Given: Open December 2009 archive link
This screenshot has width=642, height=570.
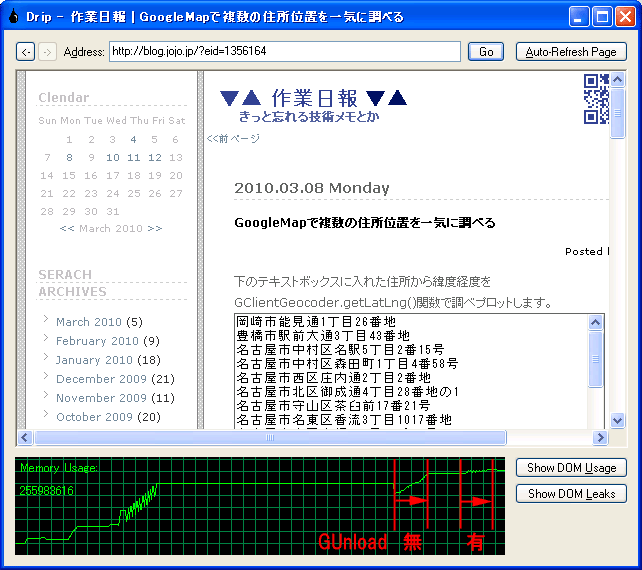Looking at the screenshot, I should tap(101, 379).
